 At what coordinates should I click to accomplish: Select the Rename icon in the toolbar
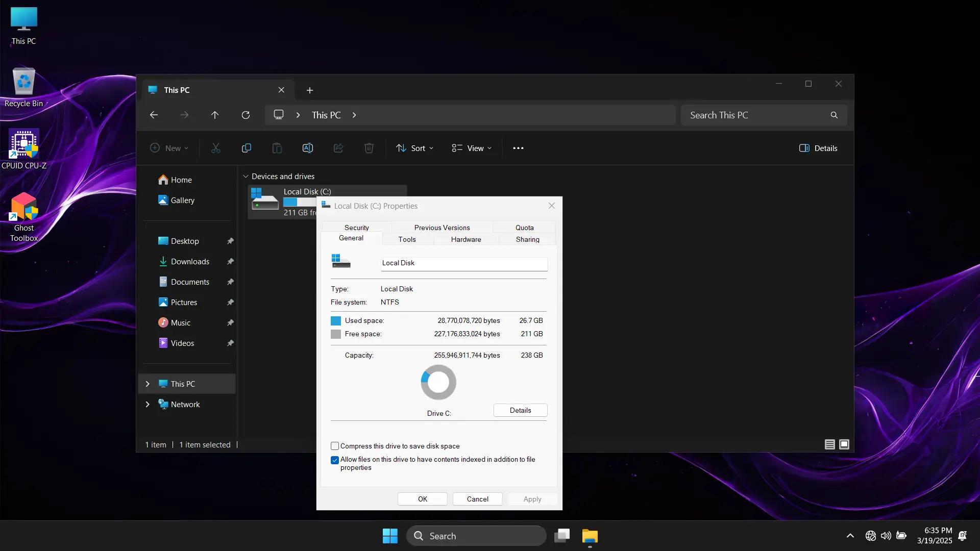point(308,148)
